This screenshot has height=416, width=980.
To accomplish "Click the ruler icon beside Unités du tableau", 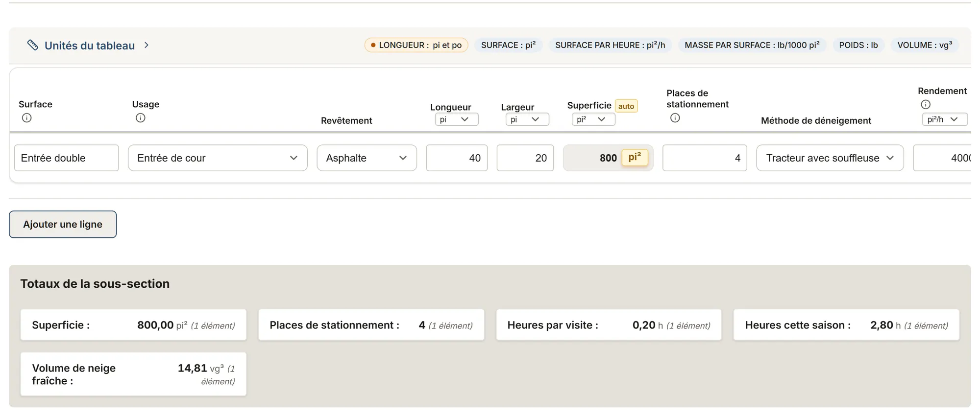I will 33,45.
